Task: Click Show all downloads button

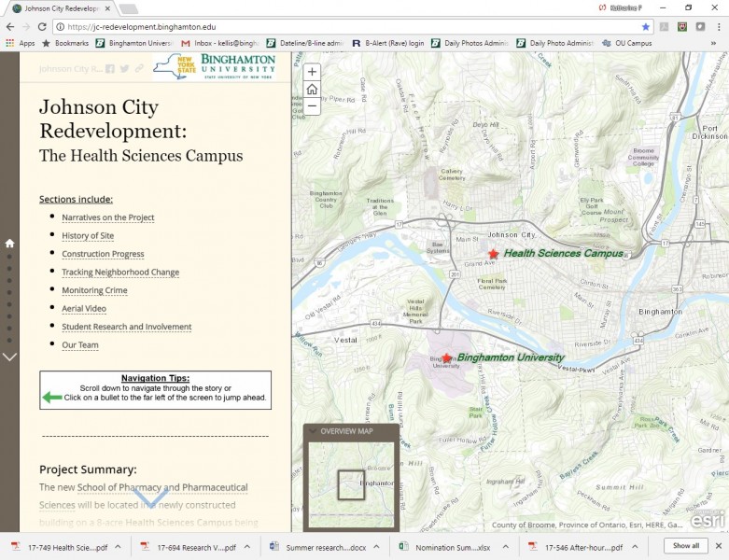Action: [x=685, y=546]
